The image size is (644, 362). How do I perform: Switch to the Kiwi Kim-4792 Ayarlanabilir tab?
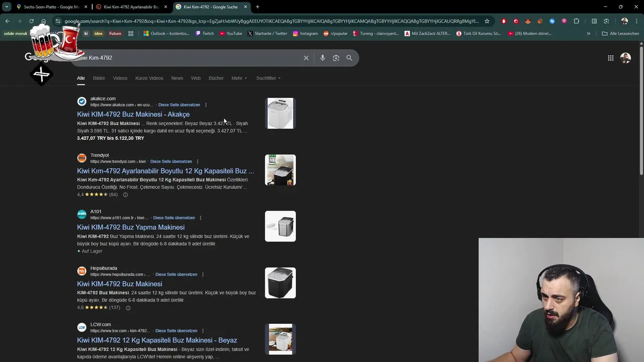pyautogui.click(x=131, y=7)
